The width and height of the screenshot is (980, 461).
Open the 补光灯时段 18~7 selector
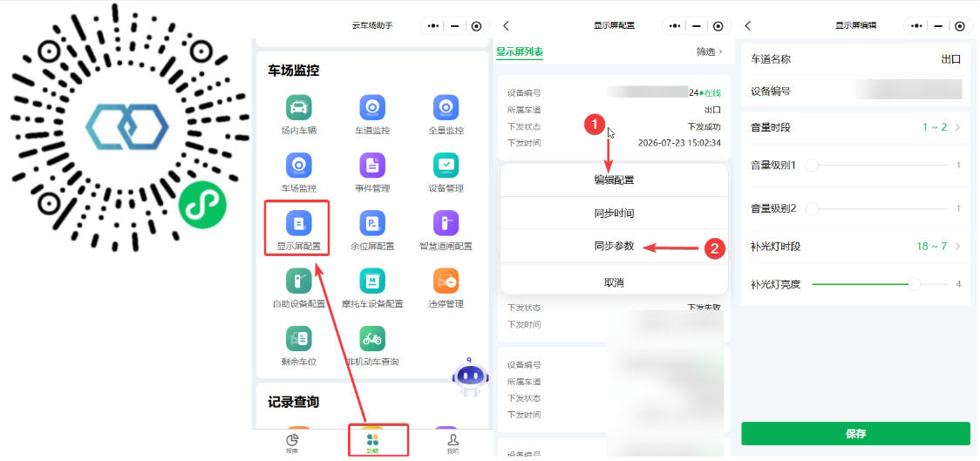tap(855, 246)
